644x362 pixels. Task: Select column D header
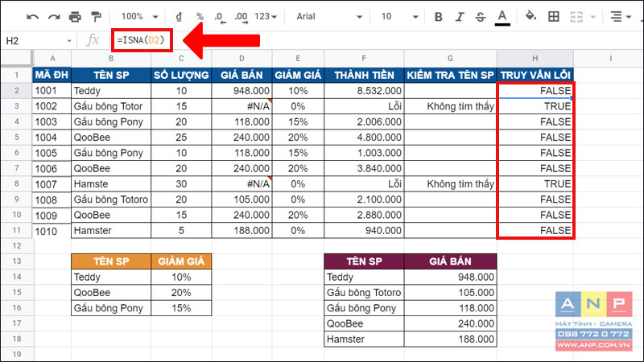click(x=242, y=58)
